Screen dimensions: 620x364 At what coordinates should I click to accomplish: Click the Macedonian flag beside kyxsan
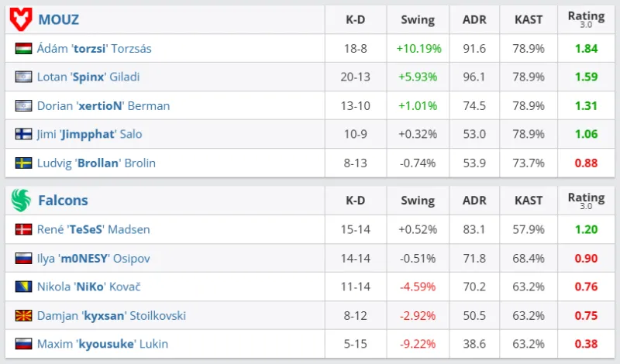23,315
